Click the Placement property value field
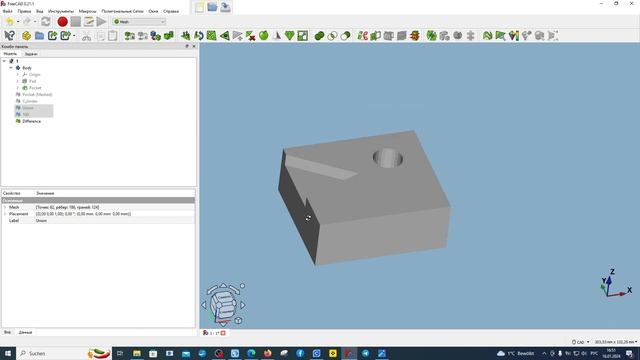The height and width of the screenshot is (360, 640). [x=114, y=214]
